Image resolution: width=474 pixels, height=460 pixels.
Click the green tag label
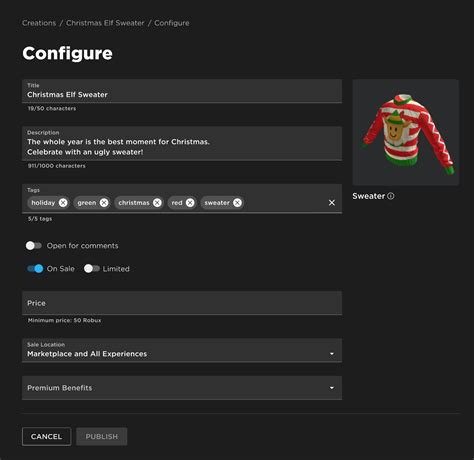pyautogui.click(x=87, y=203)
